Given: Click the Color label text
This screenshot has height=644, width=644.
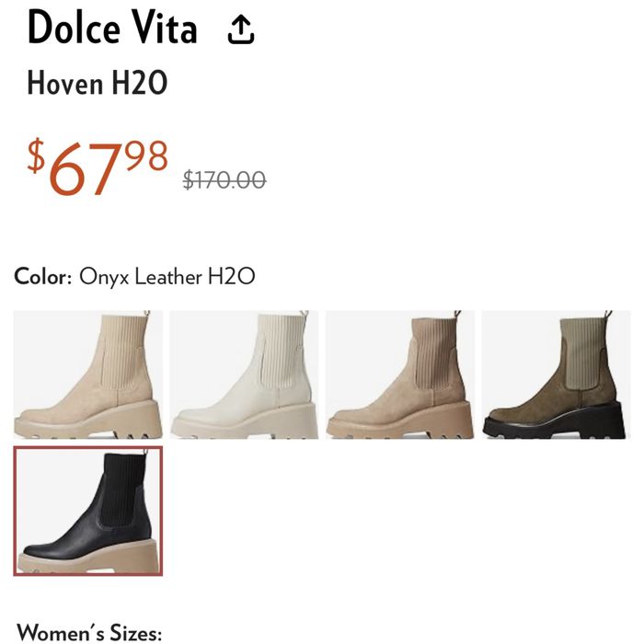Looking at the screenshot, I should [x=43, y=276].
